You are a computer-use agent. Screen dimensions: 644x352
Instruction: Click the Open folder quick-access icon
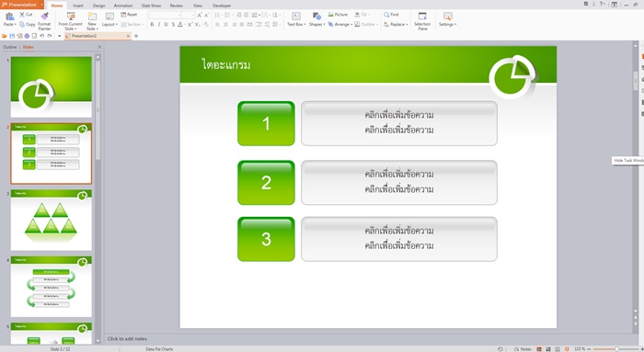pyautogui.click(x=5, y=36)
